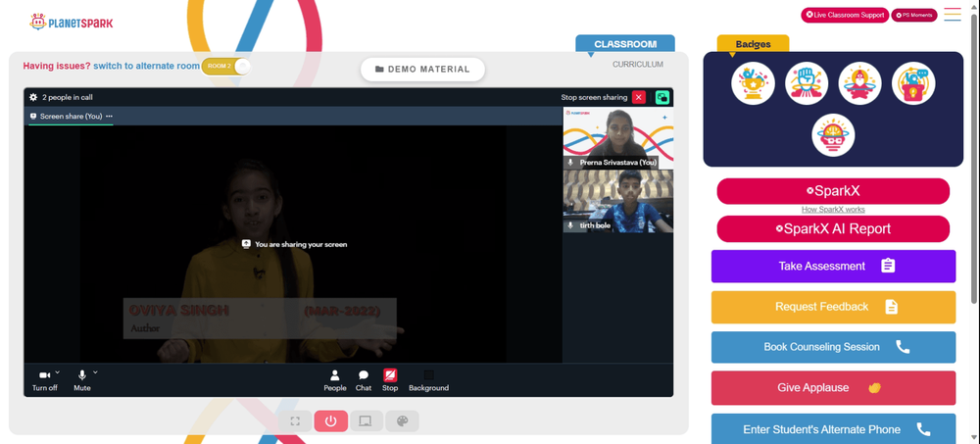Click the color palette icon
The image size is (980, 444).
point(402,421)
